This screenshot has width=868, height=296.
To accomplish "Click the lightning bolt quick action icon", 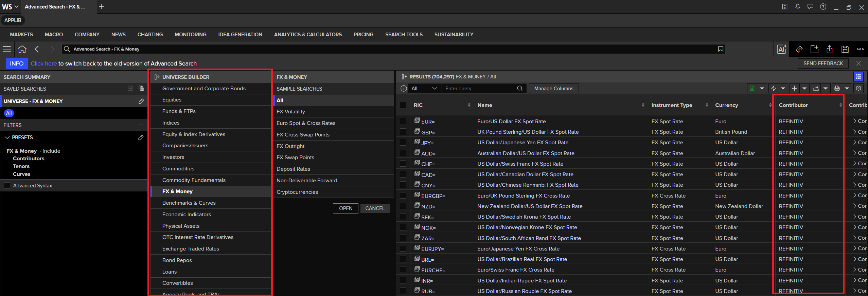I will click(x=774, y=89).
